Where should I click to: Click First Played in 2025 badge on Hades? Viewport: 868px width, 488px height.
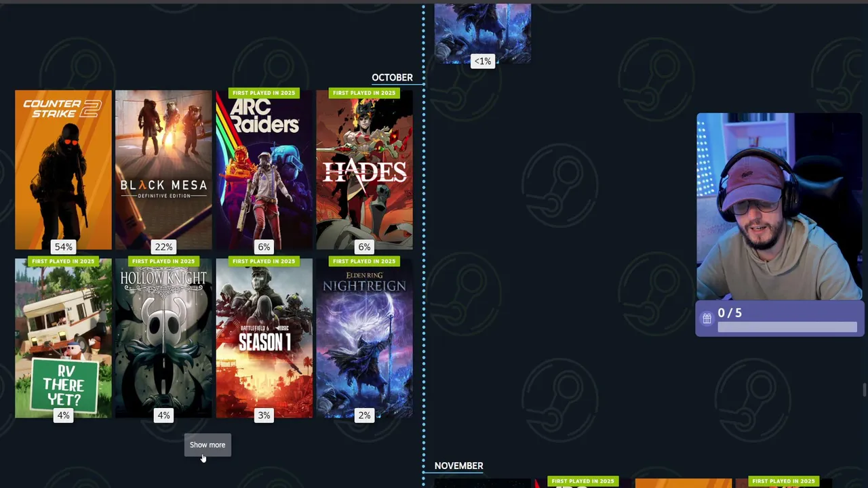(x=364, y=93)
